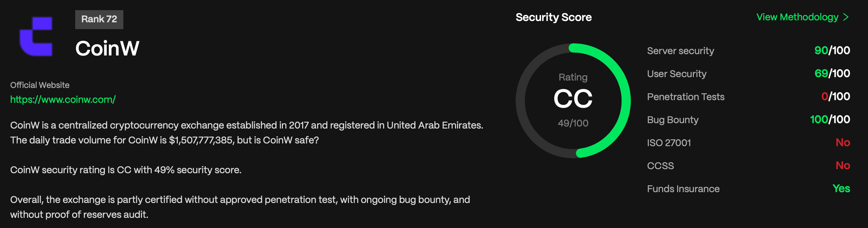Image resolution: width=868 pixels, height=228 pixels.
Task: Click the Funds Insurance label
Action: click(683, 189)
